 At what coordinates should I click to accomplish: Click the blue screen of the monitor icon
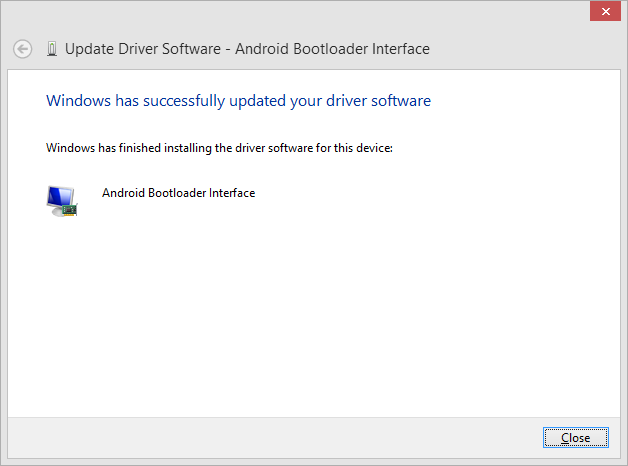click(58, 196)
